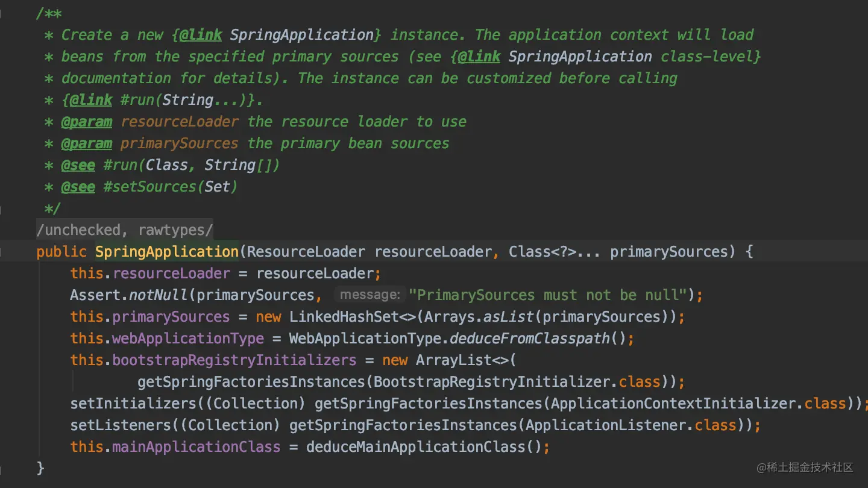Collapse the SpringApplication constructor fold marker
The height and width of the screenshot is (488, 868).
pos(2,252)
